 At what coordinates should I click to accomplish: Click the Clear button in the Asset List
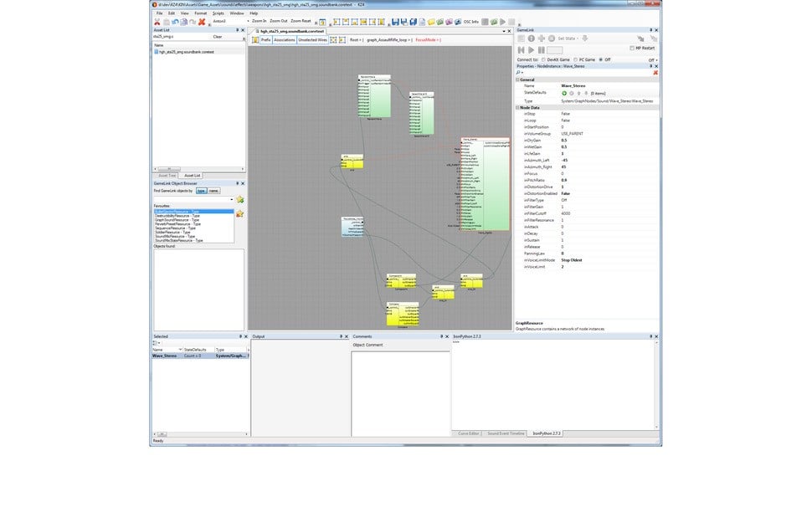[x=218, y=37]
